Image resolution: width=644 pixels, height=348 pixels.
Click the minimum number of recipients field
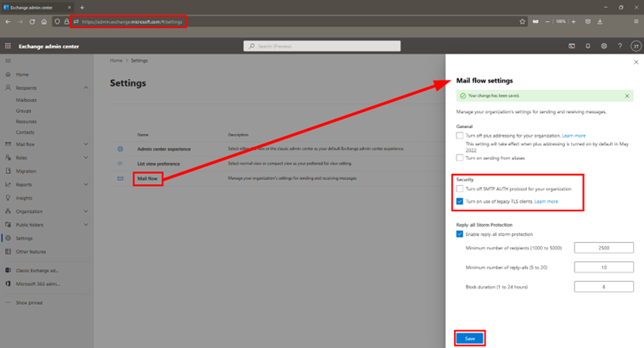(604, 248)
